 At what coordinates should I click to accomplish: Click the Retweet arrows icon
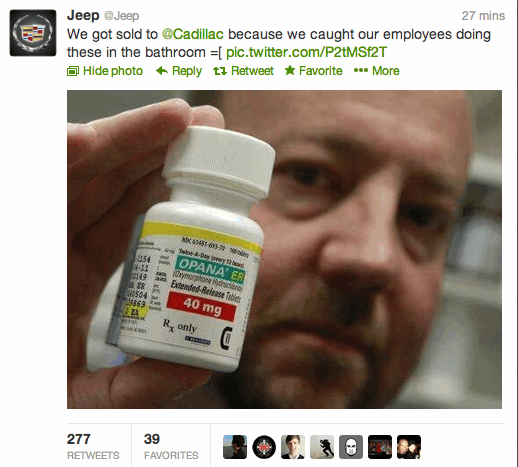tap(220, 71)
